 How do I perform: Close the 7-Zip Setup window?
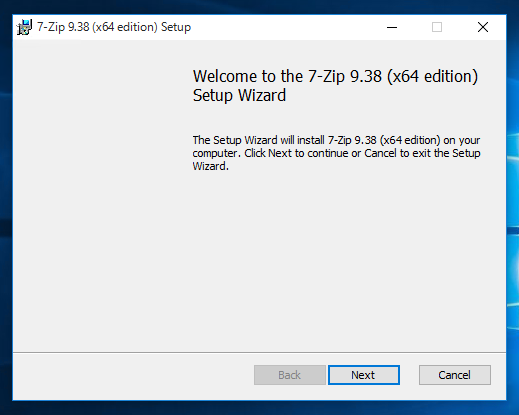483,27
